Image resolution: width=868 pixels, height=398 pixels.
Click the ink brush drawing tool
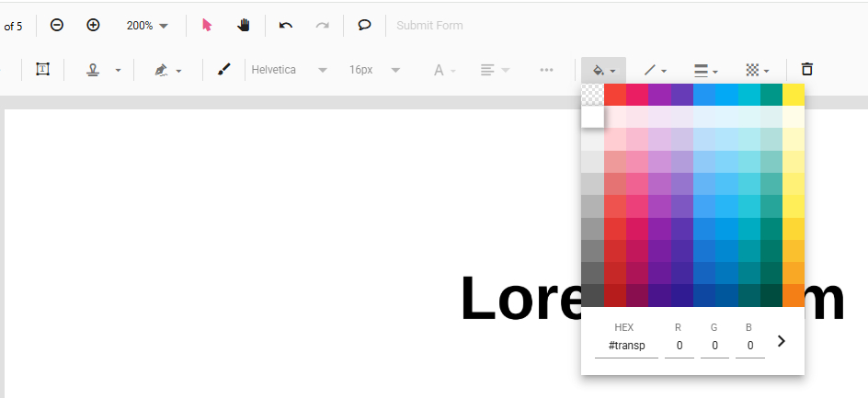click(223, 69)
